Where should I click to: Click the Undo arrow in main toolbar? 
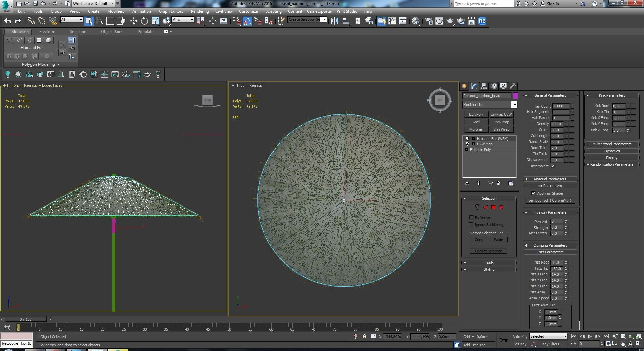[x=8, y=21]
